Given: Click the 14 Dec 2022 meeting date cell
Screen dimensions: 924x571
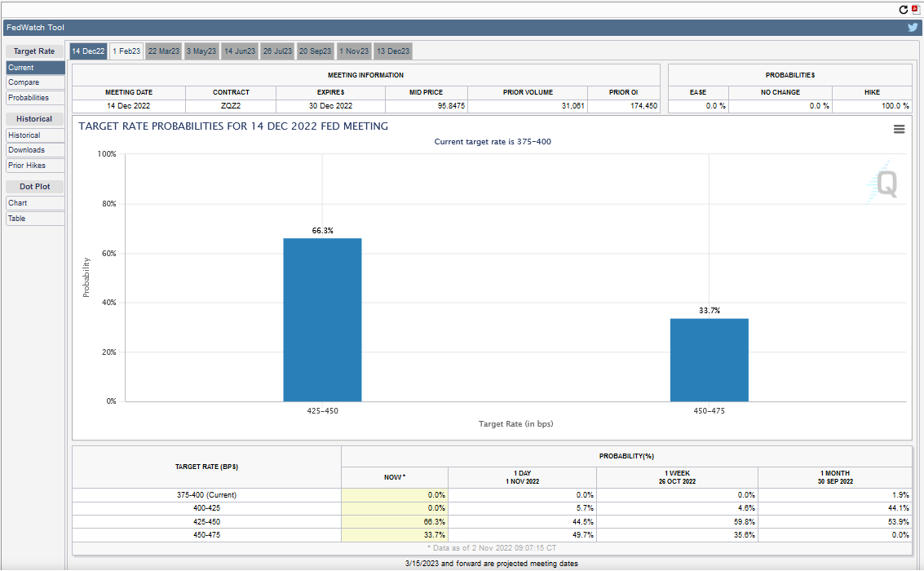Looking at the screenshot, I should coord(129,106).
